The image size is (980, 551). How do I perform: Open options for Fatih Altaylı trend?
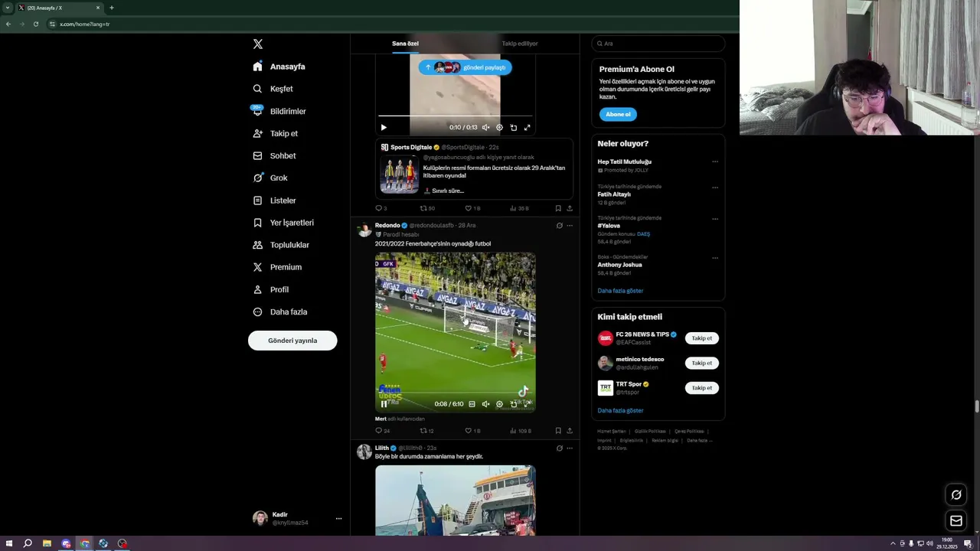(x=715, y=187)
